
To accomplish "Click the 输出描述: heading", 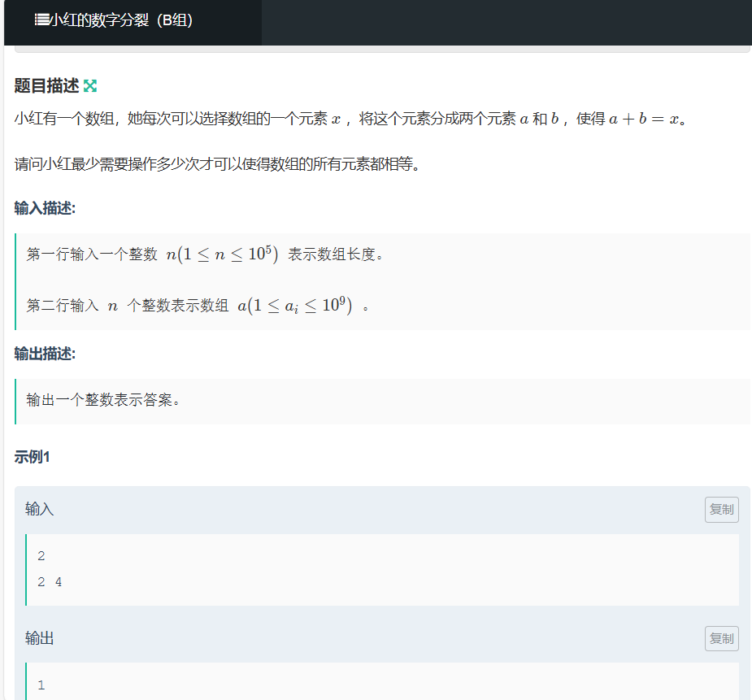I will coord(45,354).
